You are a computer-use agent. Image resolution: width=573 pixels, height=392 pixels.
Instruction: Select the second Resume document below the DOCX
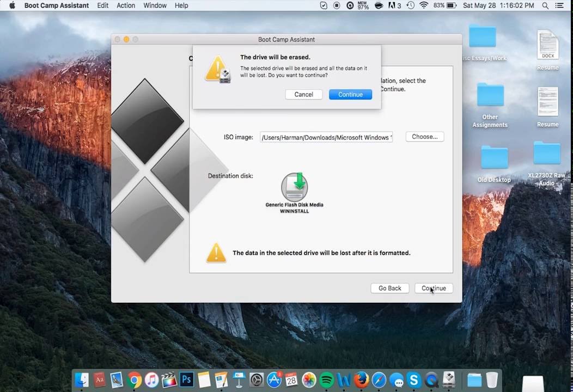coord(547,107)
